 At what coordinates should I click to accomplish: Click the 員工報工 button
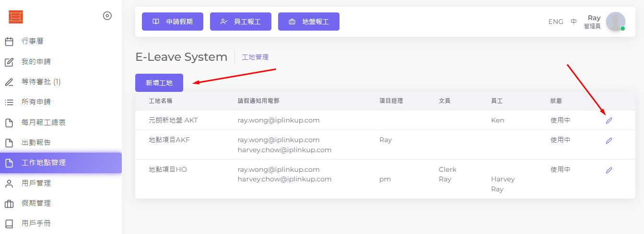pos(241,22)
